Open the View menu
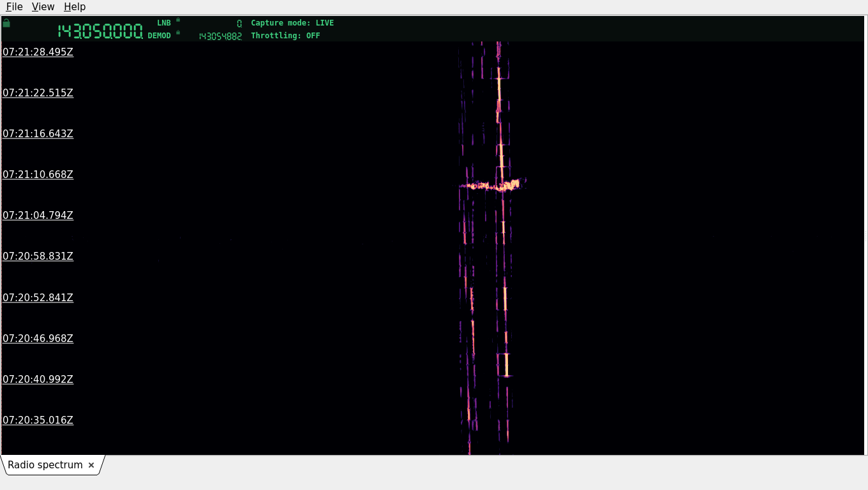Image resolution: width=868 pixels, height=490 pixels. click(43, 6)
